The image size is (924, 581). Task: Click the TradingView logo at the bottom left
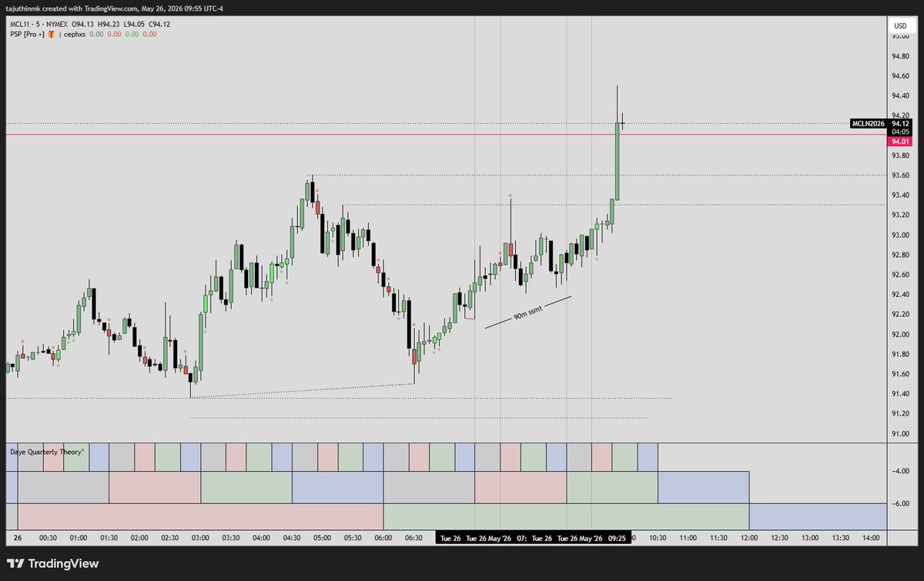[54, 563]
